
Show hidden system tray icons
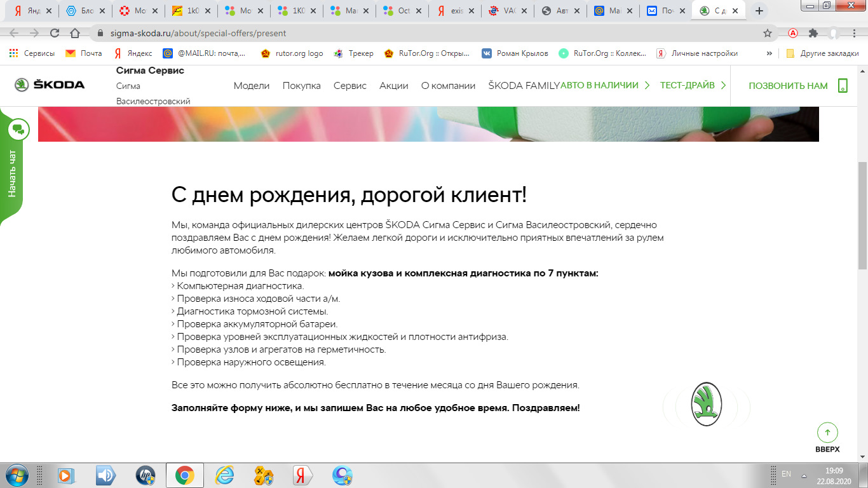pos(804,476)
